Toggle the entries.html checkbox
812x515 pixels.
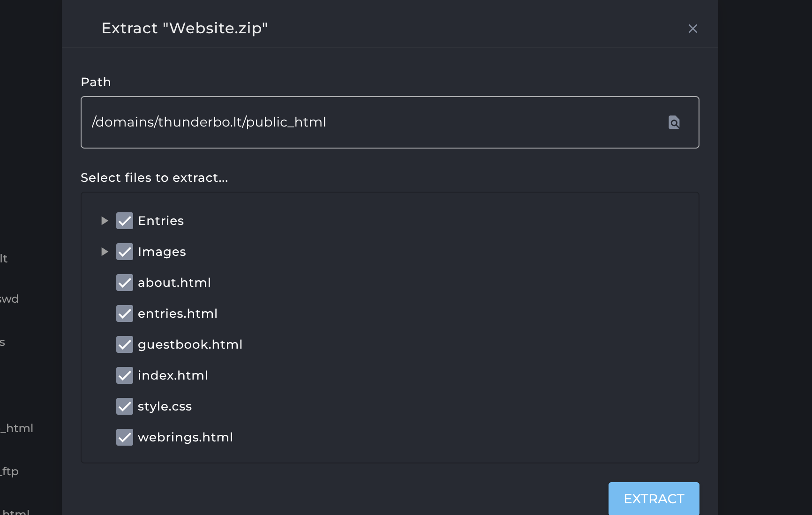(x=125, y=313)
